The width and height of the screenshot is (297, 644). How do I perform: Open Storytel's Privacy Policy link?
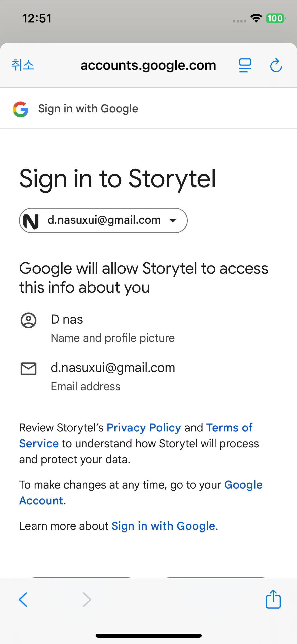(144, 427)
